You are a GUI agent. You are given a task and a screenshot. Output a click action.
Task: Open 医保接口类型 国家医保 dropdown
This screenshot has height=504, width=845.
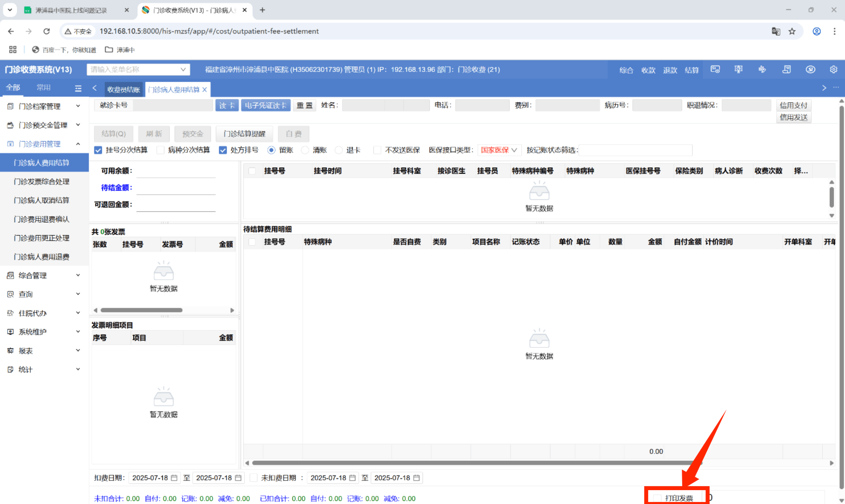[498, 150]
